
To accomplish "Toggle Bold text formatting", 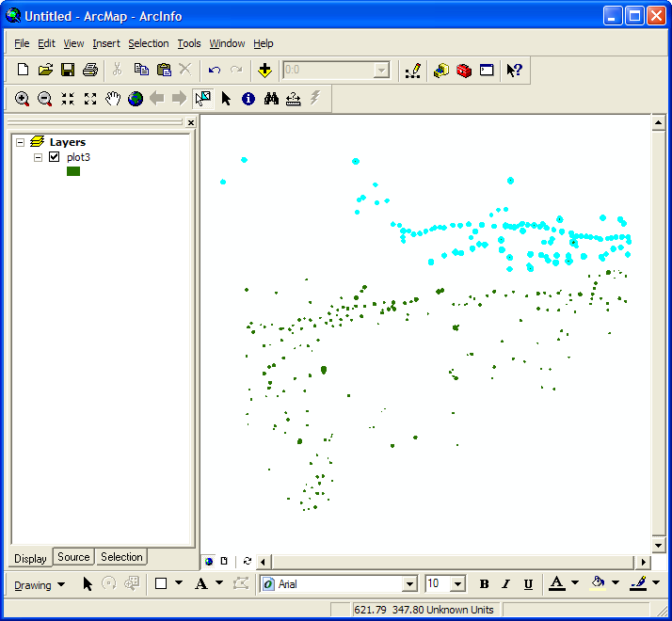I will click(484, 583).
